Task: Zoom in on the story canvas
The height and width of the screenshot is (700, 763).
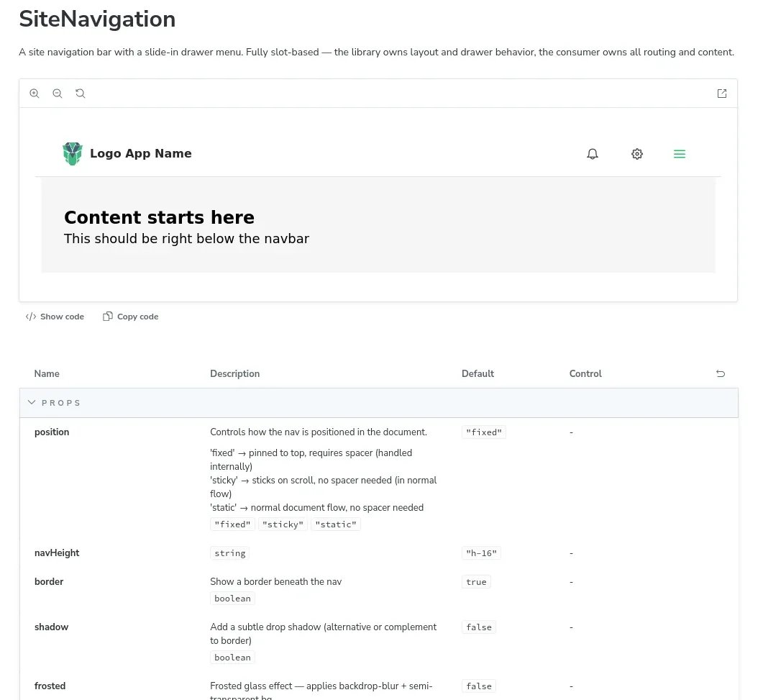Action: tap(34, 94)
